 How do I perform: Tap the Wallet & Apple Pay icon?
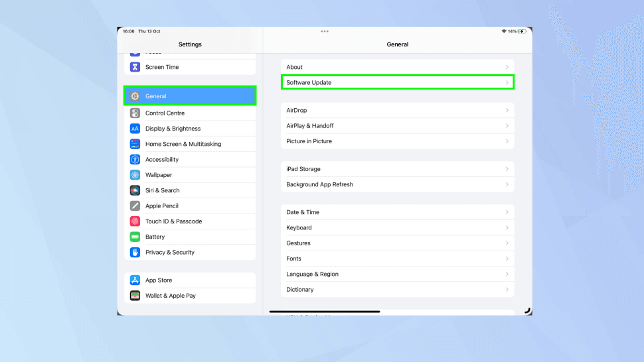click(135, 296)
